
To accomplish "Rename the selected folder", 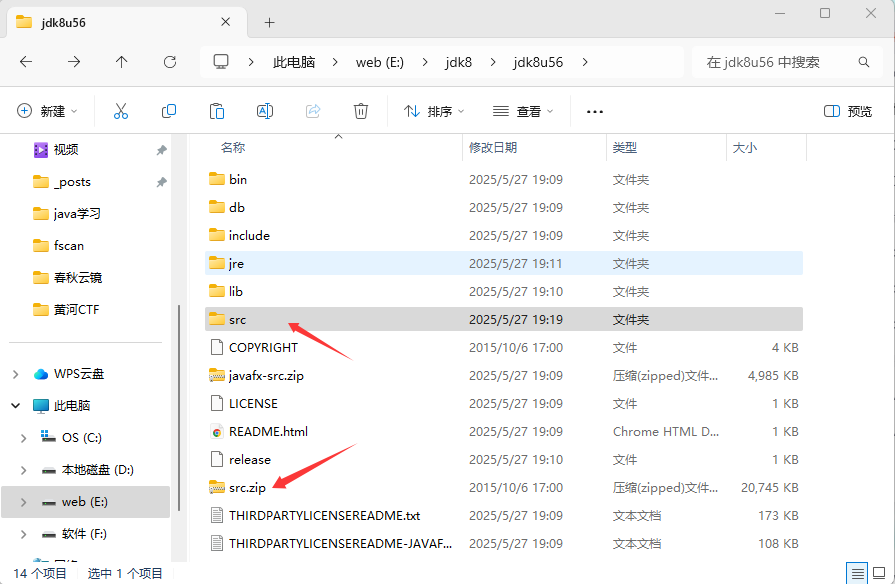I will point(264,111).
